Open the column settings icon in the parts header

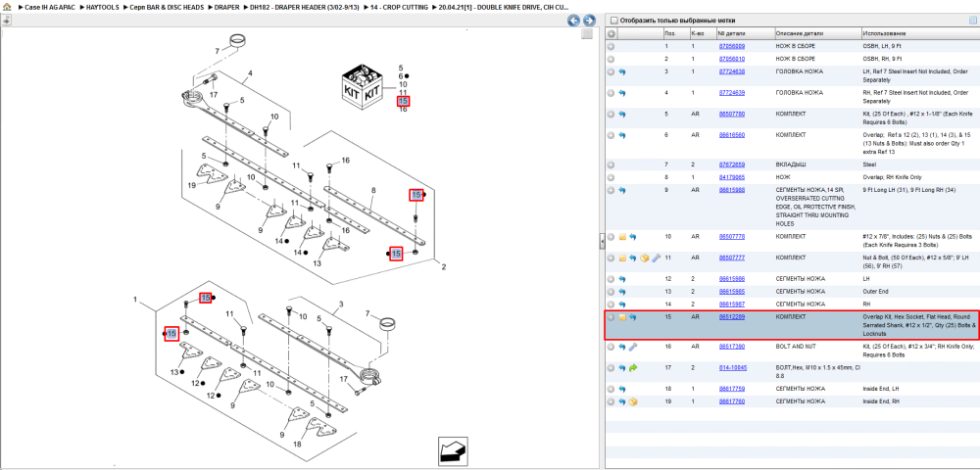972,20
